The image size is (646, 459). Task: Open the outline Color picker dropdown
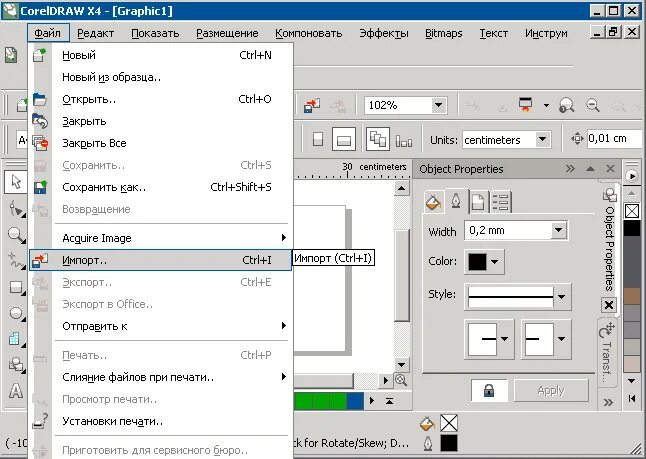494,262
